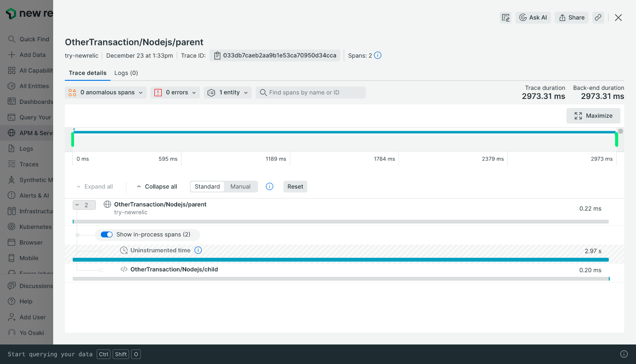Viewport: 636px width, 364px height.
Task: Open Help in the sidebar
Action: point(20,301)
